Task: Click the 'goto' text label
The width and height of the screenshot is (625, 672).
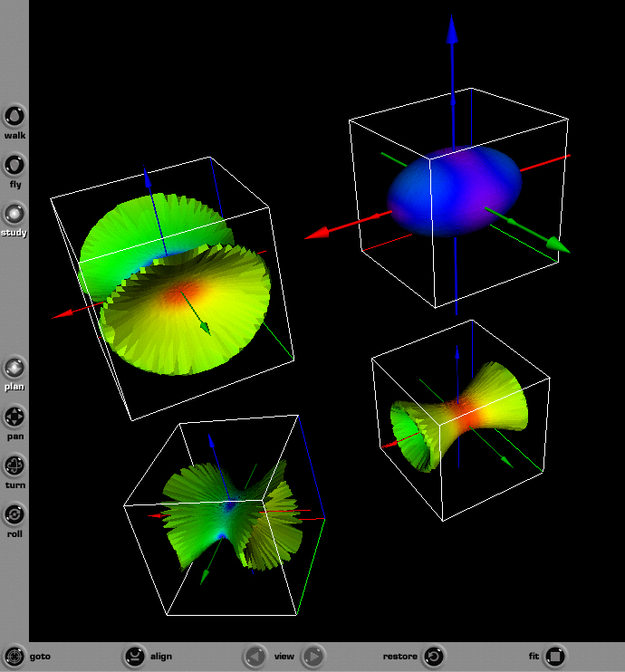Action: click(x=40, y=657)
